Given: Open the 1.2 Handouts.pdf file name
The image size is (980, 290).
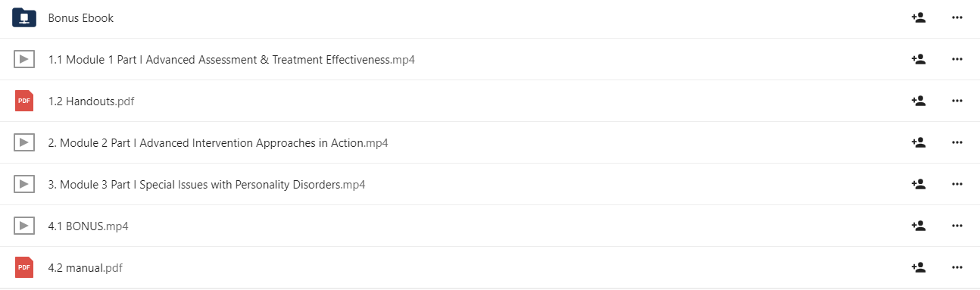Looking at the screenshot, I should pyautogui.click(x=91, y=101).
